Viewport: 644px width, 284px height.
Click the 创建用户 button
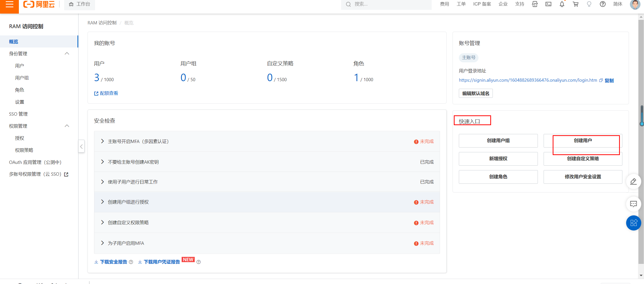click(583, 141)
